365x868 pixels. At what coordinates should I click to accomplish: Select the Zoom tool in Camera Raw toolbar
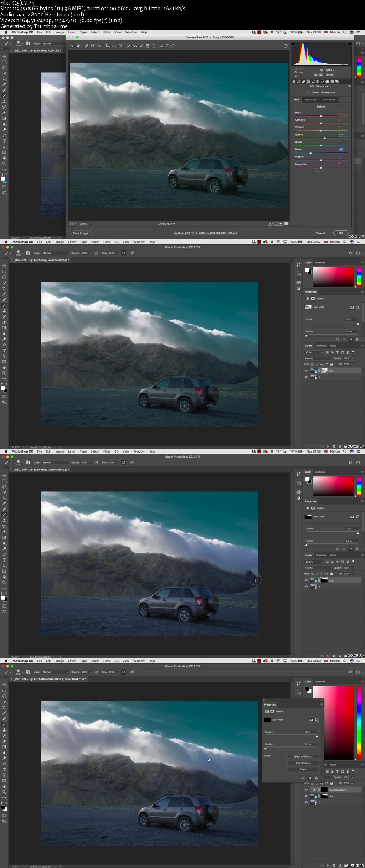[x=72, y=46]
